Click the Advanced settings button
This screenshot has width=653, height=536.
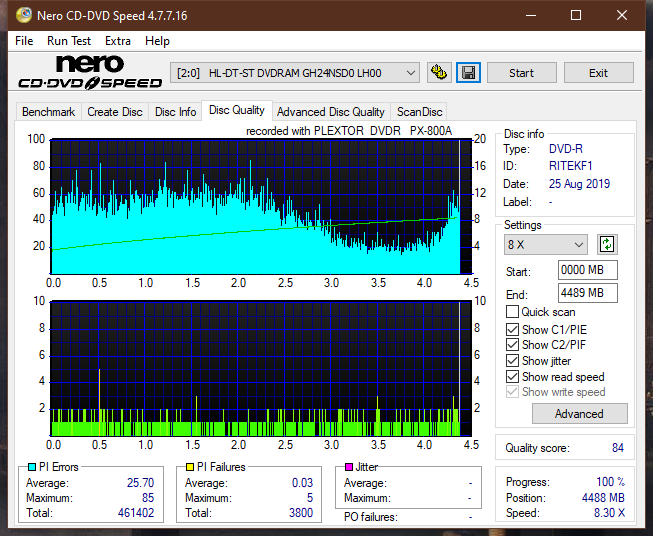579,414
